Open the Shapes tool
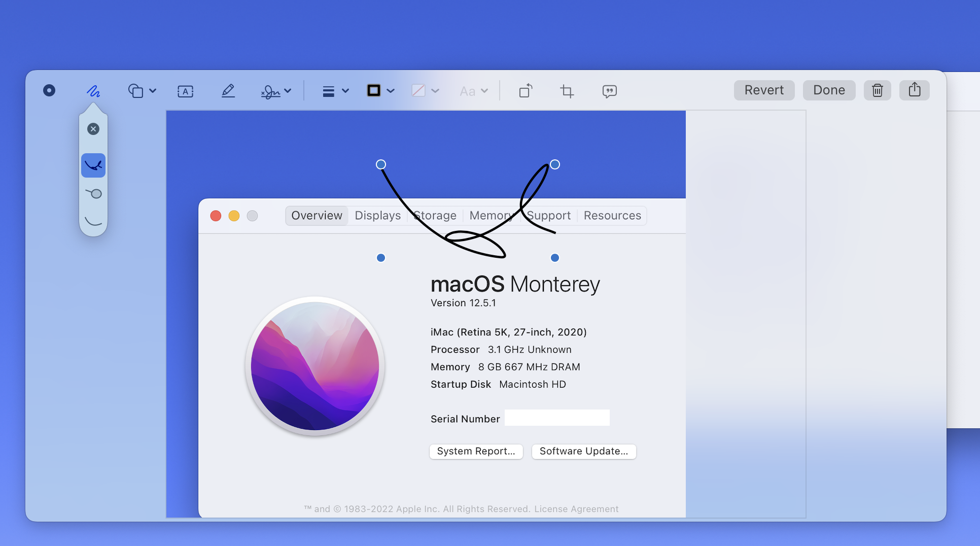The width and height of the screenshot is (980, 546). pos(135,91)
